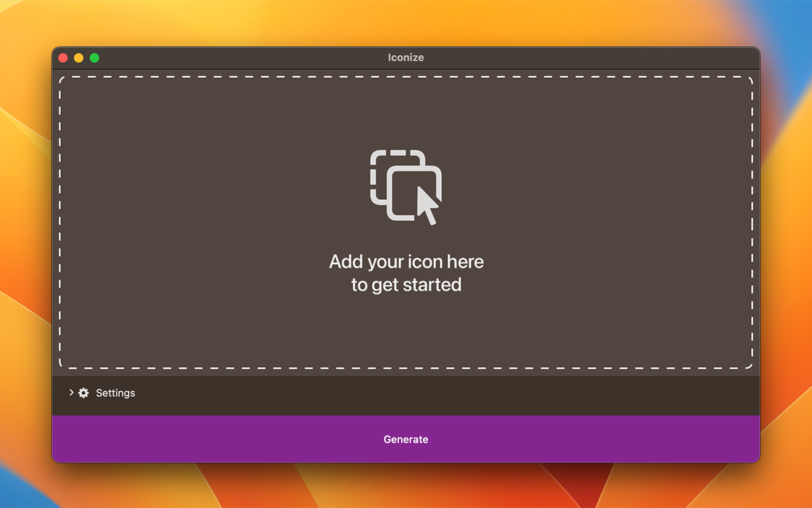Click the cursor arrow inside the drop icon
Viewport: 812px width, 508px height.
(x=426, y=205)
